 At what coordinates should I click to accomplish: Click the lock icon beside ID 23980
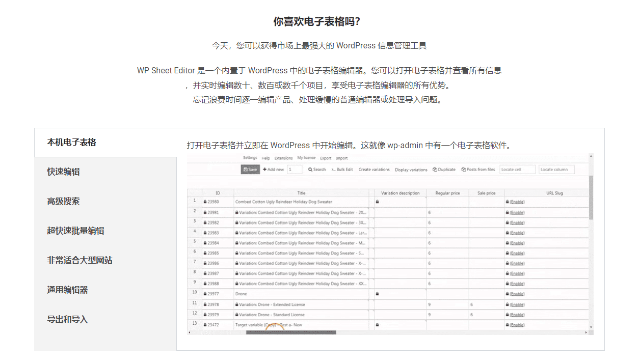click(x=205, y=202)
